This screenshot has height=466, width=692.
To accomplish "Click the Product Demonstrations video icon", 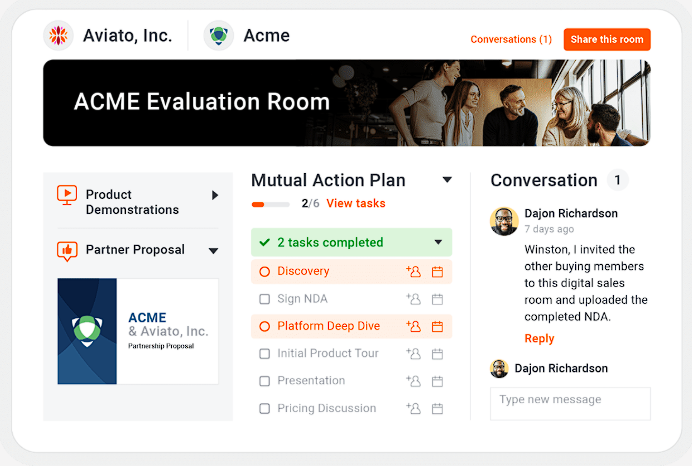I will coord(67,196).
